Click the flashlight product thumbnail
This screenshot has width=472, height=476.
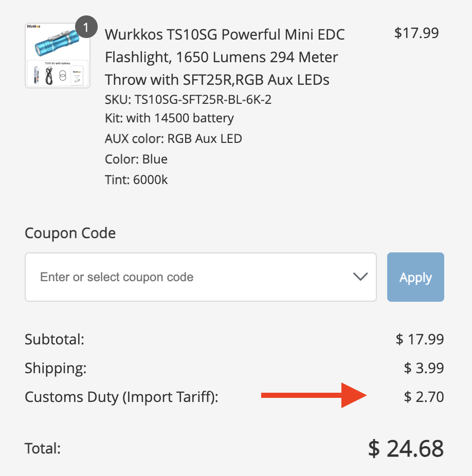58,56
